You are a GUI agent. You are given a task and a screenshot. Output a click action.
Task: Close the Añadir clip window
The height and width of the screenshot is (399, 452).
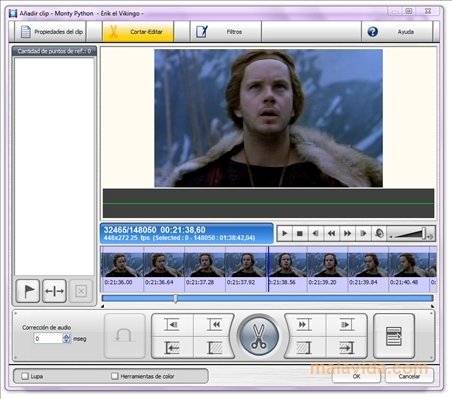428,11
